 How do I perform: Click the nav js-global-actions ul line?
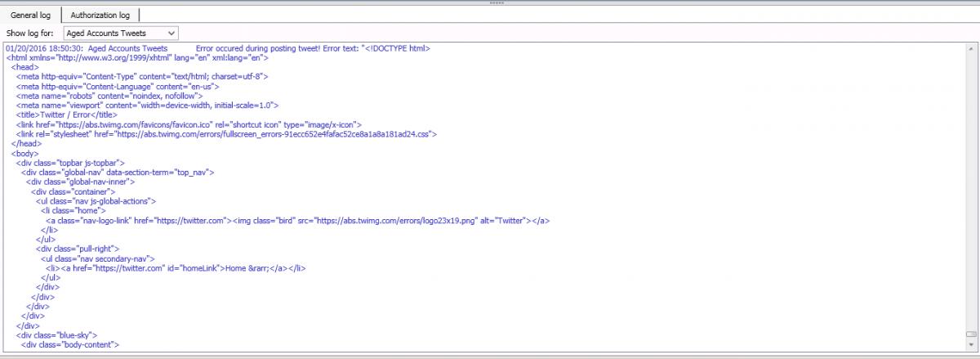tap(96, 200)
